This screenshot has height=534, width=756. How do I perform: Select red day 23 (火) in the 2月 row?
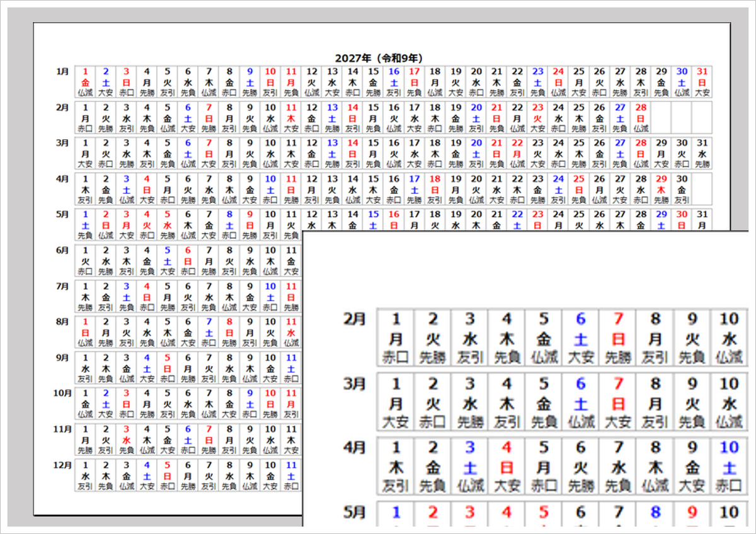[x=537, y=118]
